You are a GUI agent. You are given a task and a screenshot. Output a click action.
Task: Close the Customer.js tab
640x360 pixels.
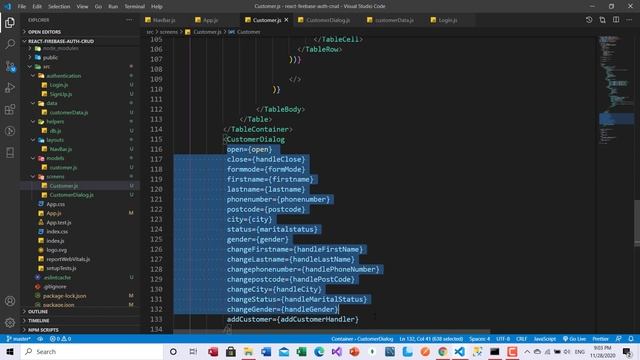coord(287,20)
